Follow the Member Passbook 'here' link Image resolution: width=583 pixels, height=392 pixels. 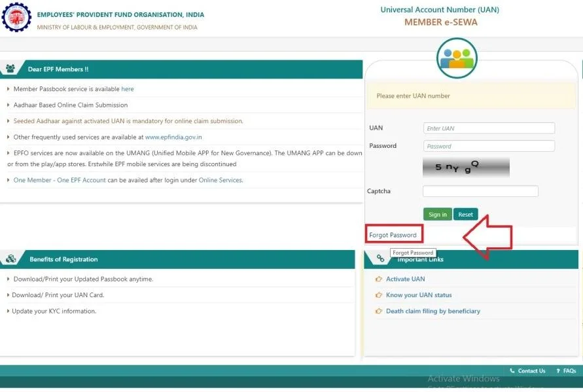pyautogui.click(x=128, y=89)
